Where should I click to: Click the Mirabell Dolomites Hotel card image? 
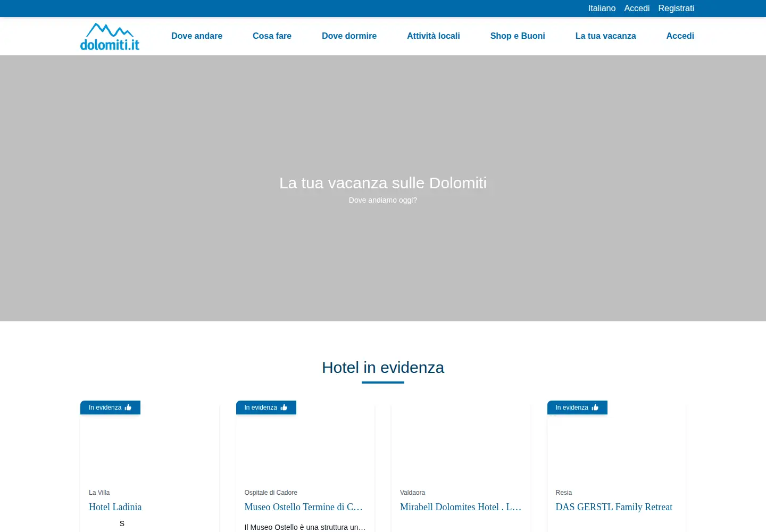point(461,442)
